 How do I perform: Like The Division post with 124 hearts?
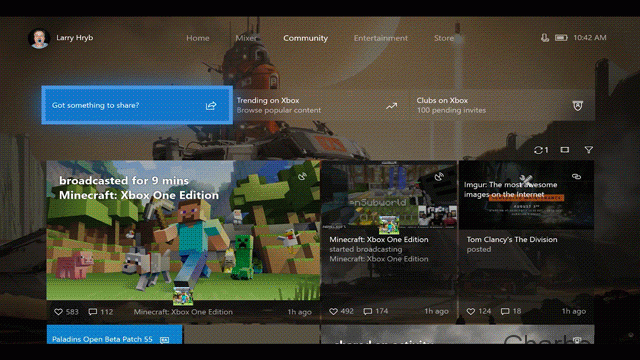coord(471,311)
